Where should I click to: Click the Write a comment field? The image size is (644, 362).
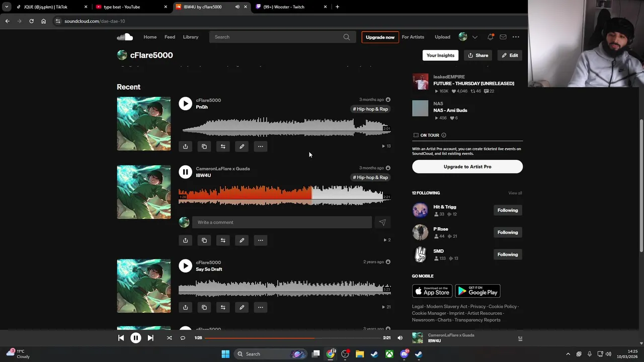[282, 222]
